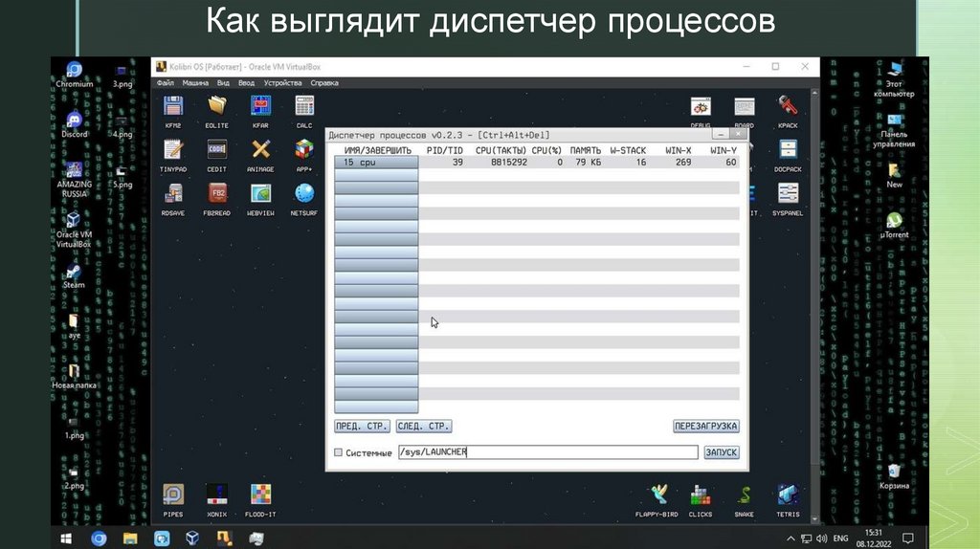Click the VirtualBox window vertical scrollbar

point(814,305)
